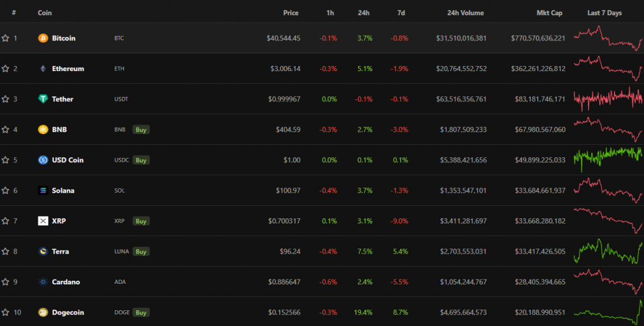Image resolution: width=644 pixels, height=326 pixels.
Task: Buy XRP using its Buy button
Action: pos(141,221)
